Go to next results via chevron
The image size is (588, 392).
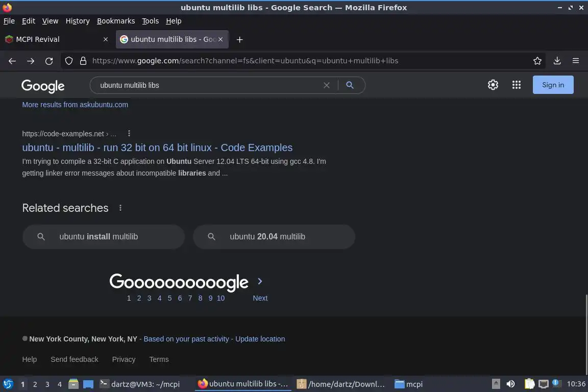coord(260,281)
